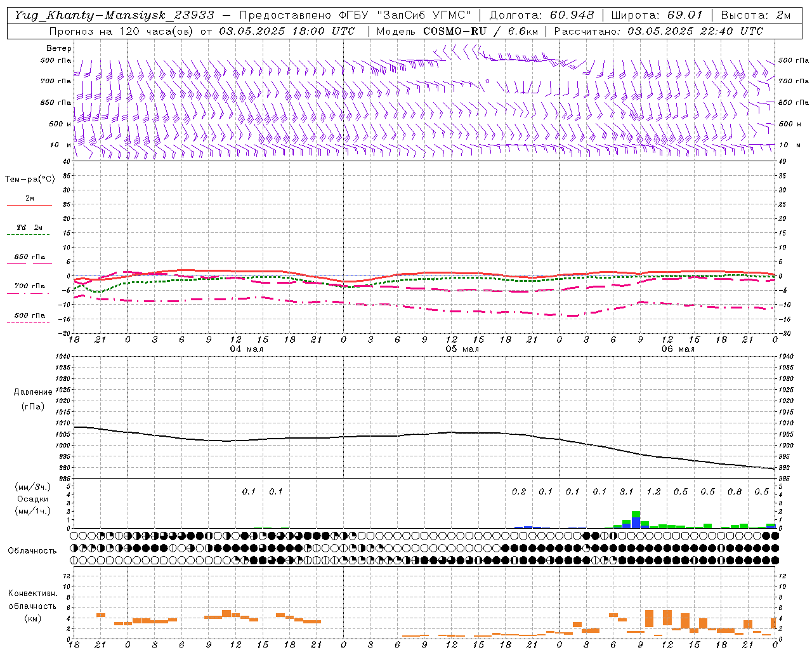Click the Высота: 2м header entry
812x650 pixels.
(756, 15)
